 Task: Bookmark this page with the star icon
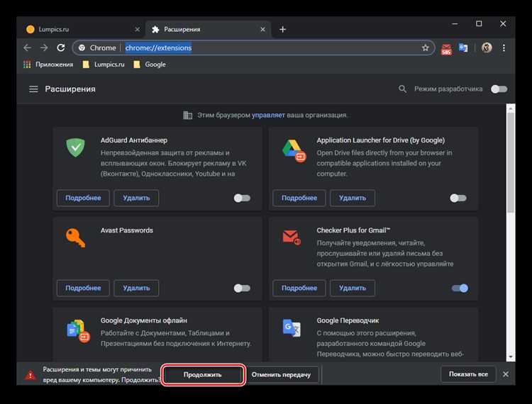426,47
